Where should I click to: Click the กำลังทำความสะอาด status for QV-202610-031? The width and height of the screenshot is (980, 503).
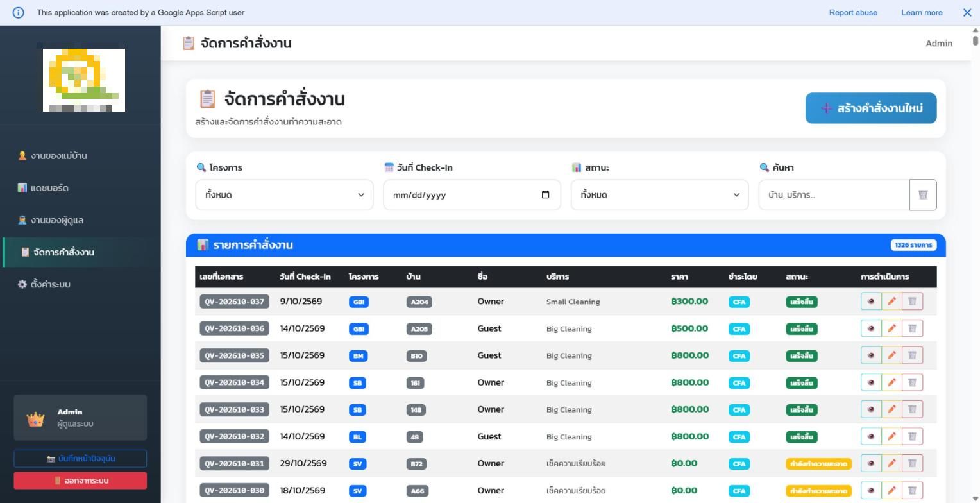pyautogui.click(x=818, y=464)
